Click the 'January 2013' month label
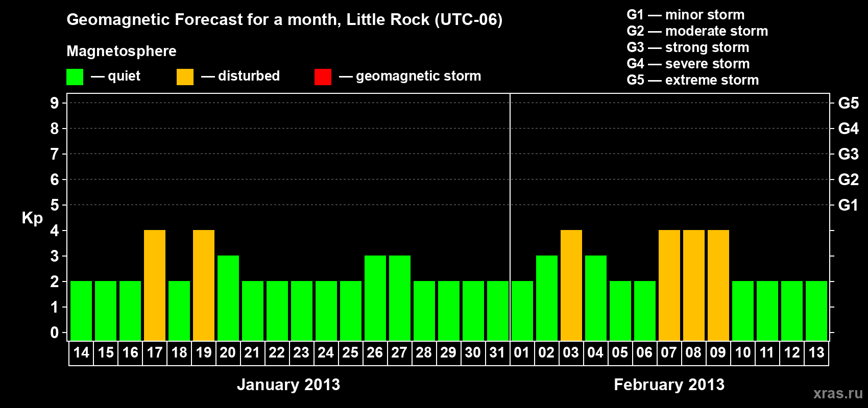Viewport: 868px width, 408px height. (288, 385)
